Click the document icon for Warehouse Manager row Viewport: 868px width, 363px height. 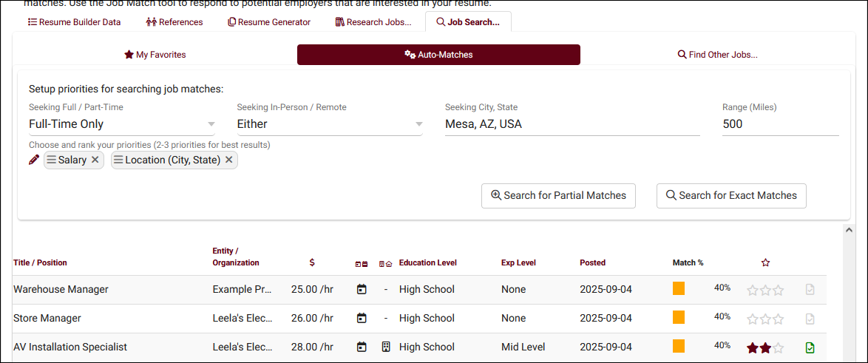pyautogui.click(x=810, y=290)
